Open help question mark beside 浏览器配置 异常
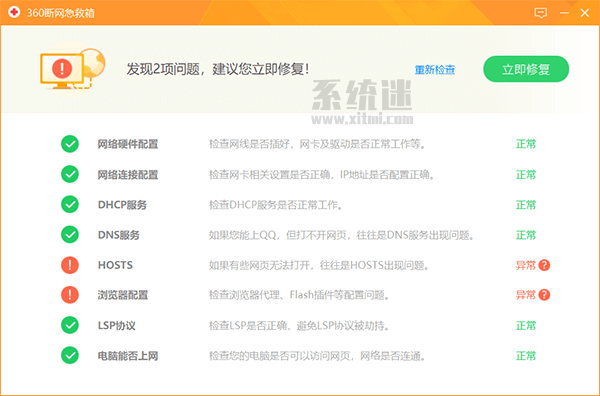The height and width of the screenshot is (396, 600). 544,295
